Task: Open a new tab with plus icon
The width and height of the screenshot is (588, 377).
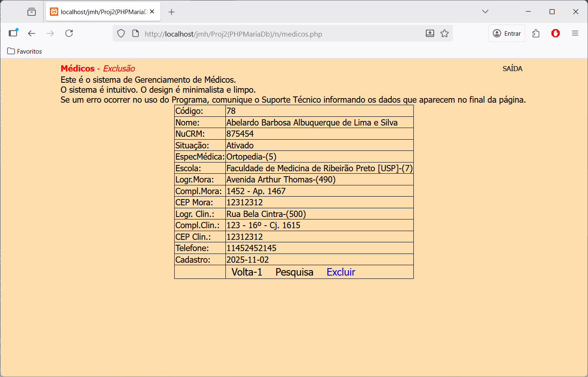Action: point(171,12)
